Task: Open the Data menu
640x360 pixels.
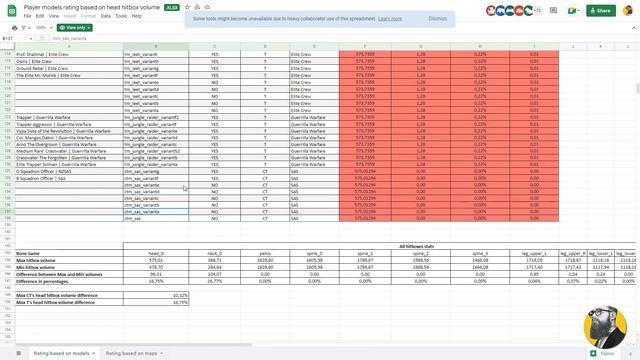Action: tap(106, 16)
